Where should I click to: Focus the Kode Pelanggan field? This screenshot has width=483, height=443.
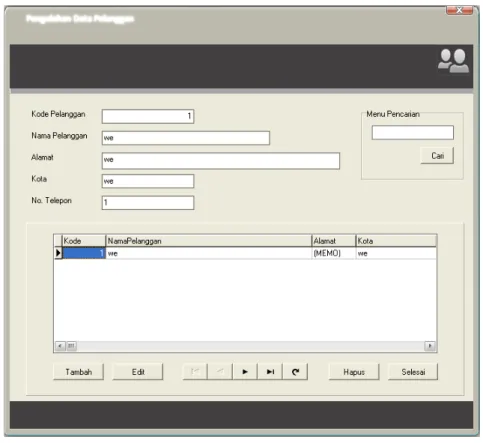(x=148, y=116)
